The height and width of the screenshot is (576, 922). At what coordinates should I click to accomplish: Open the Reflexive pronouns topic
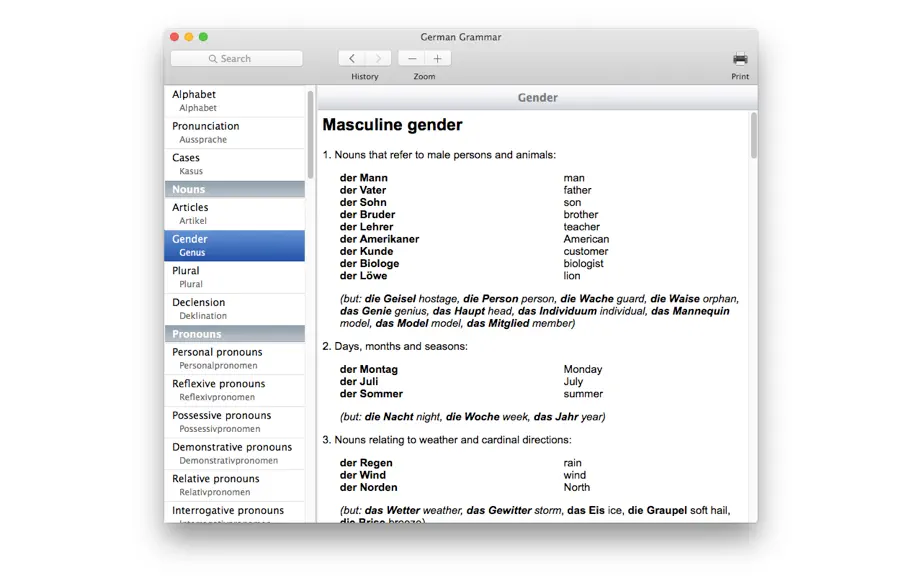(x=235, y=390)
